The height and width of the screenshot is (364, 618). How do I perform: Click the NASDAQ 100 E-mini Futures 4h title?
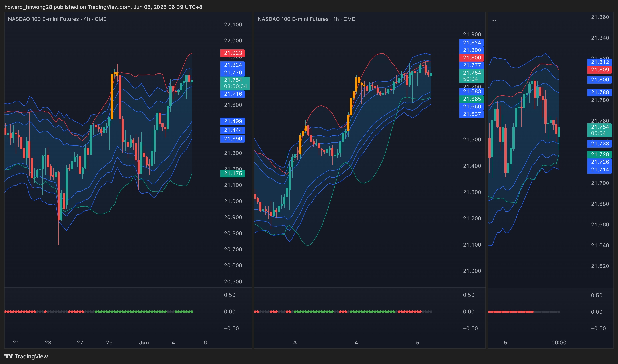pyautogui.click(x=57, y=19)
